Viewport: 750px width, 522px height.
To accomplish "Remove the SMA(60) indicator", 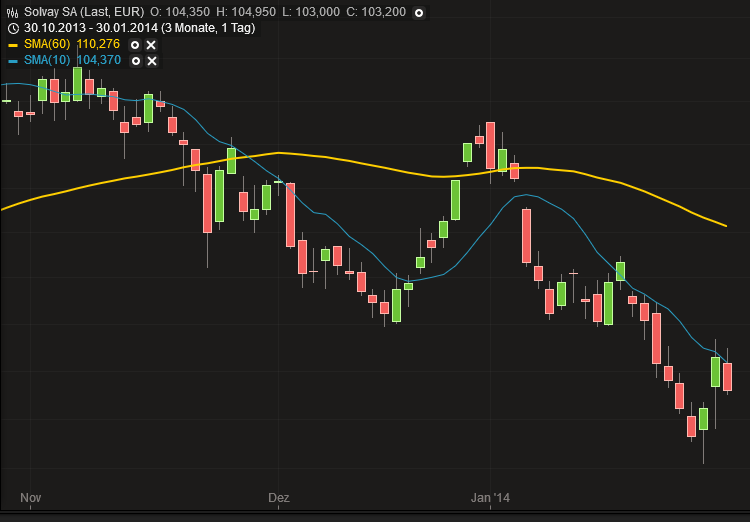I will click(x=151, y=45).
